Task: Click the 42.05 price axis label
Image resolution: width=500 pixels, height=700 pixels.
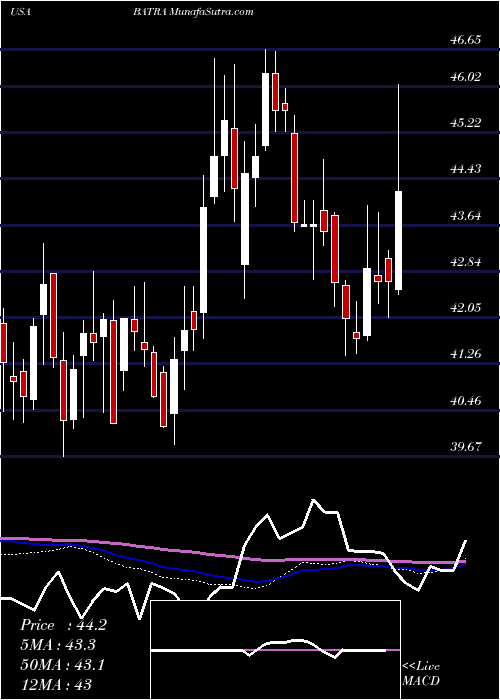Action: 466,308
